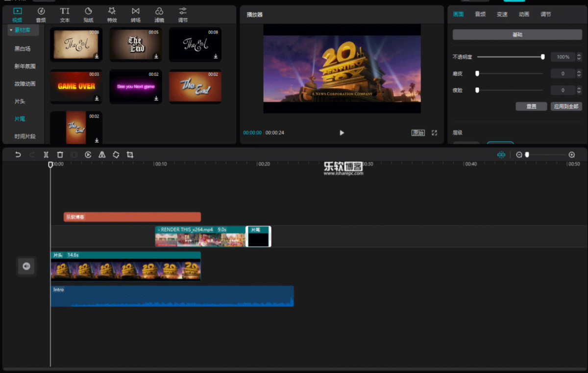
Task: Switch to the 音频 properties tab
Action: pos(480,14)
